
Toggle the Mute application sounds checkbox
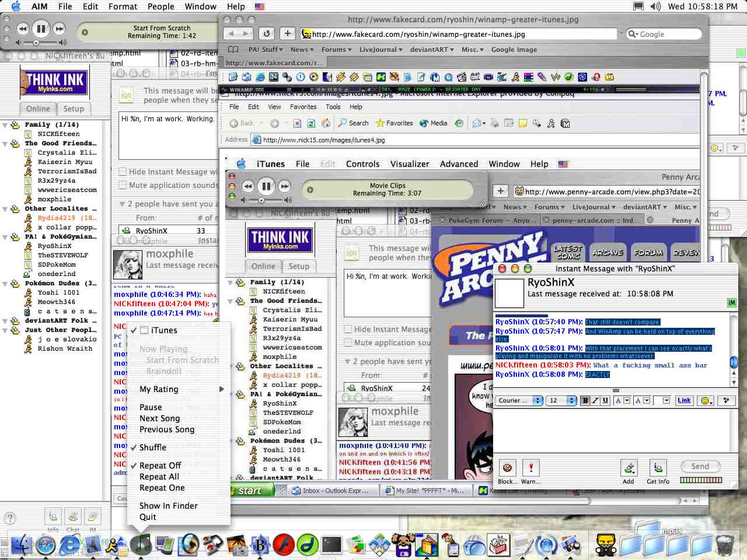pos(123,185)
